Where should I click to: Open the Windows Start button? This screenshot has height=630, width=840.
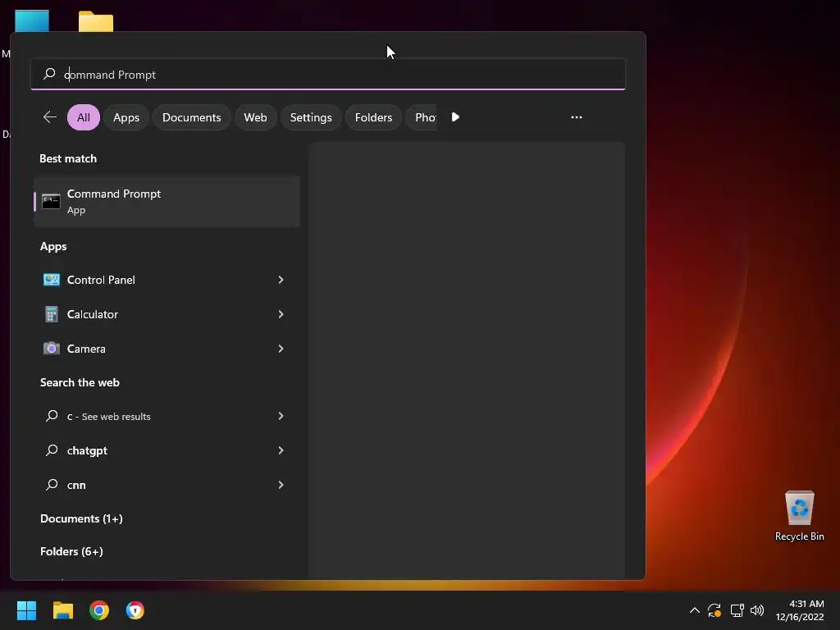(26, 610)
